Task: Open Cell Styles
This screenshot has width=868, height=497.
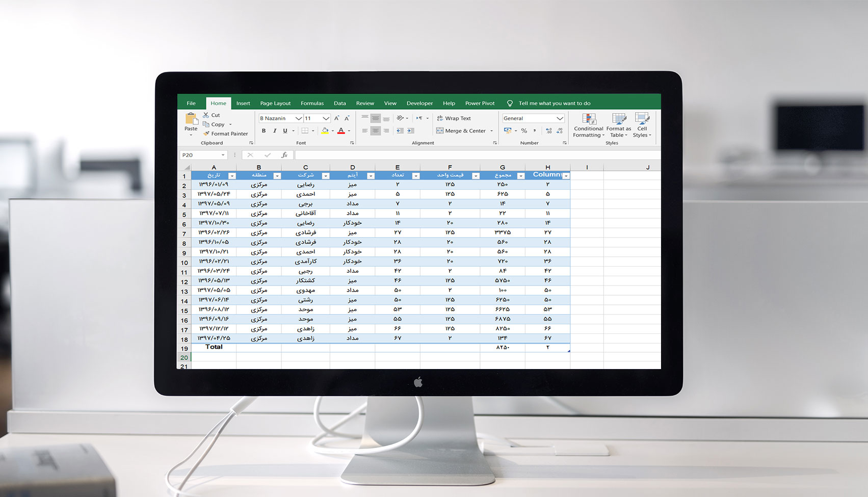Action: click(642, 125)
